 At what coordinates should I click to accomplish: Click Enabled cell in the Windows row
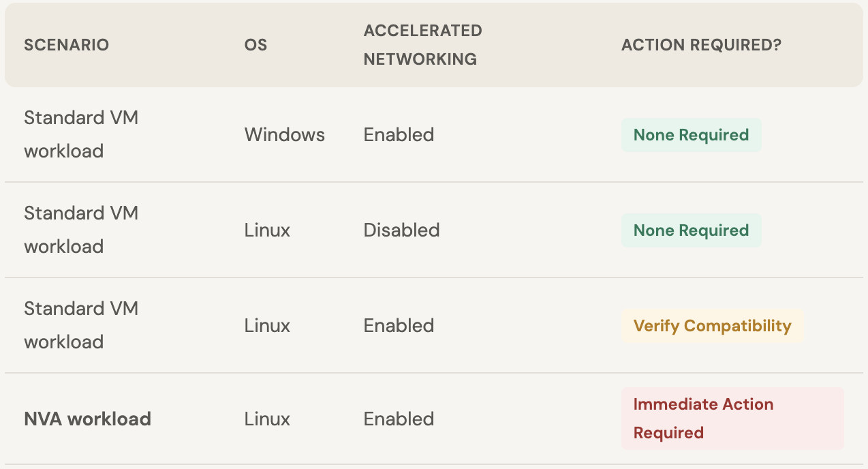coord(399,135)
